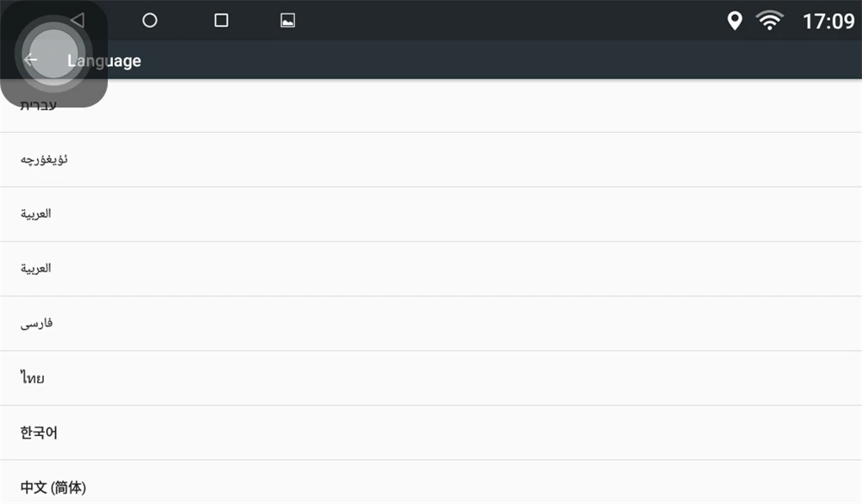Go back using the Language header arrow

pos(31,60)
